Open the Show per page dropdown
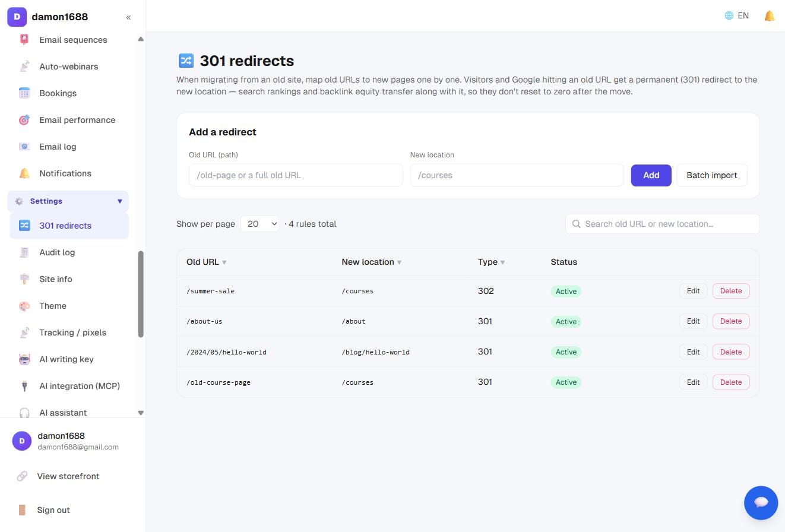Screen dimensions: 785x532 point(259,224)
